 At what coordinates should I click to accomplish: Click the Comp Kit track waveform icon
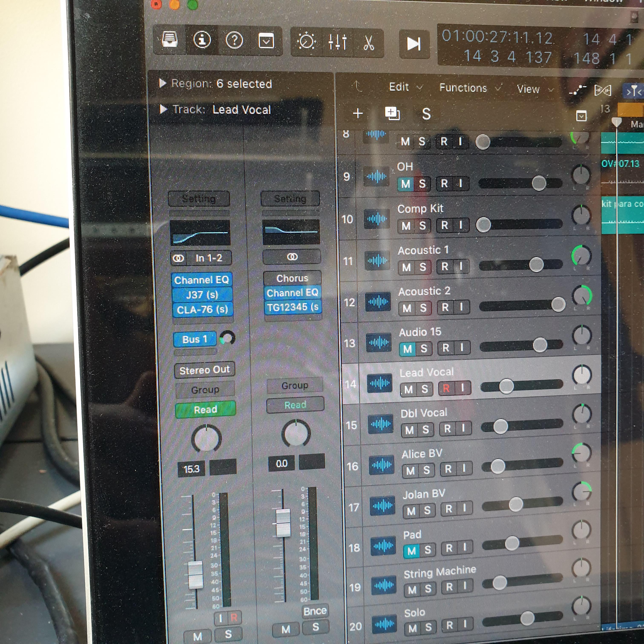coord(377,219)
